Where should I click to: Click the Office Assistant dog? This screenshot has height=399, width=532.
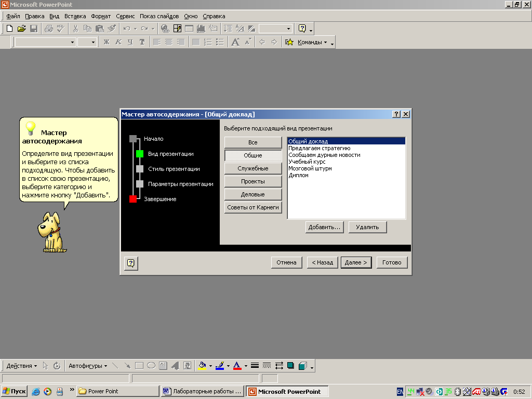(51, 232)
